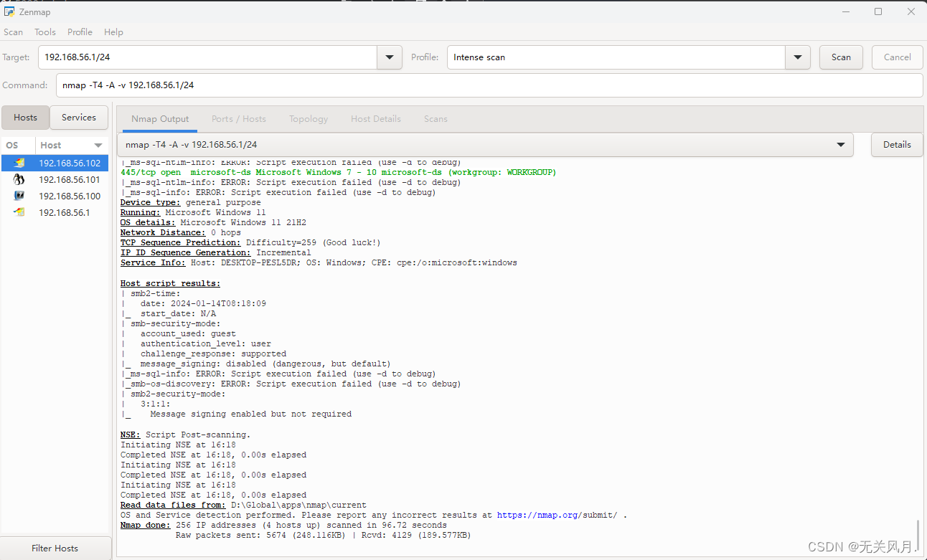Start the scan with the Scan button
This screenshot has height=560, width=927.
tap(841, 57)
